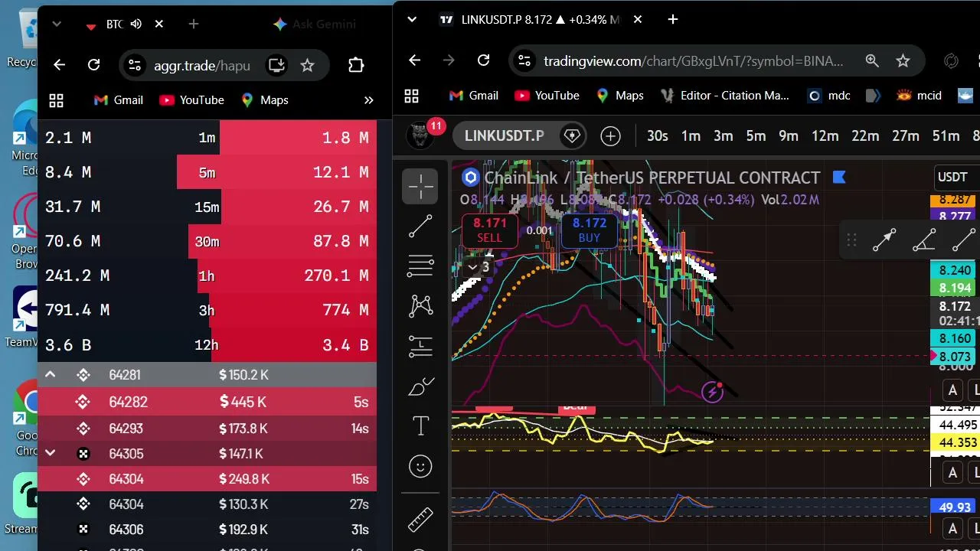Viewport: 980px width, 551px height.
Task: Open the apps grid in aggr.trade window
Action: pos(56,100)
